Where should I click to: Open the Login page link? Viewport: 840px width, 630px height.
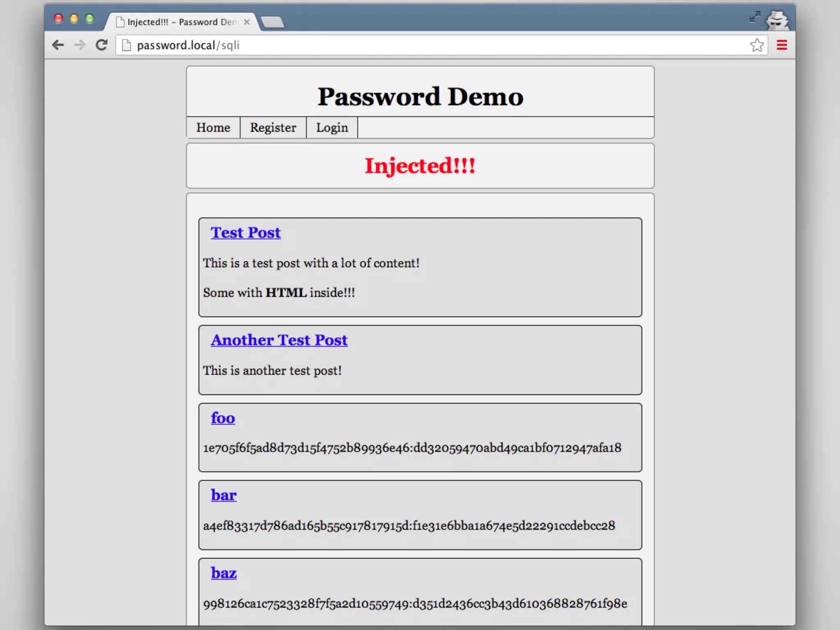[x=332, y=128]
